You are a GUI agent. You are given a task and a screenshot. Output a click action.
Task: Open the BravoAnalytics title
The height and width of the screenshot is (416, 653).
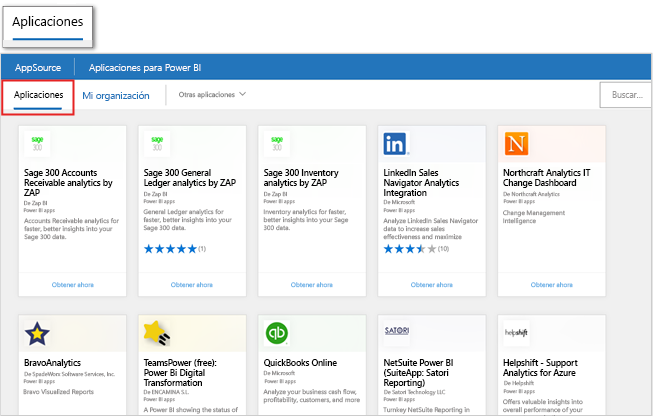tap(52, 363)
